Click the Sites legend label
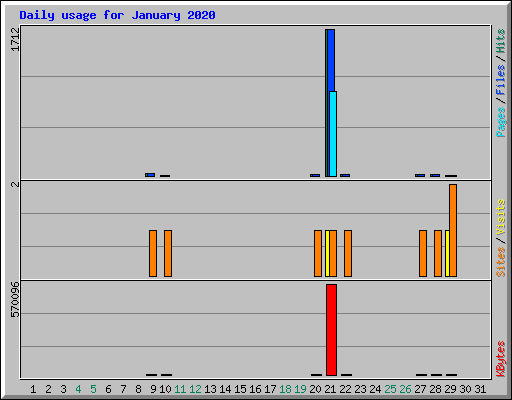 [x=501, y=262]
